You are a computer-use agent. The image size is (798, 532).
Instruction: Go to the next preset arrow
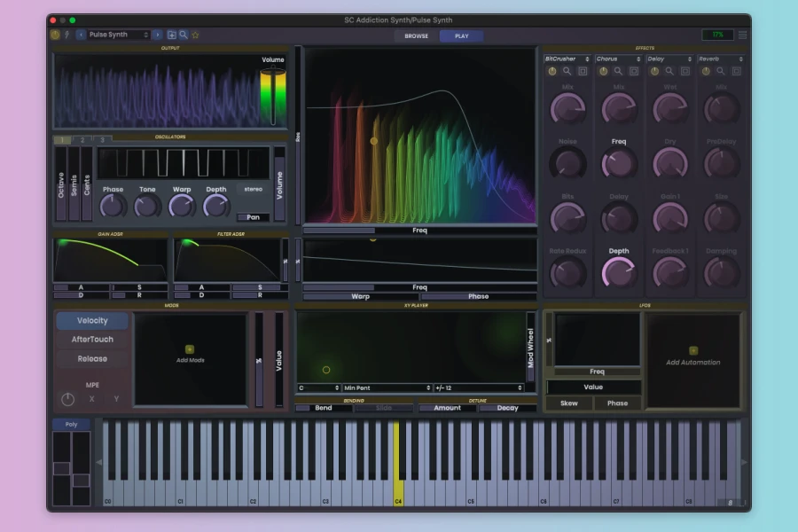tap(157, 35)
